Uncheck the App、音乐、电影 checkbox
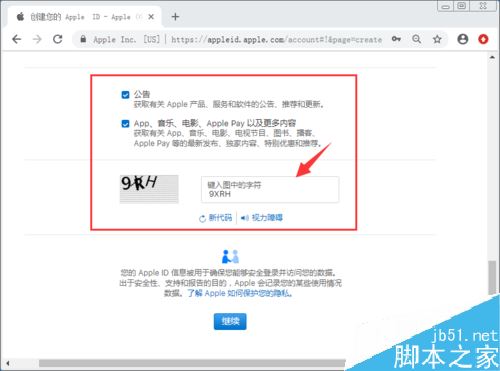Screen dimensions: 500x371 pyautogui.click(x=125, y=124)
